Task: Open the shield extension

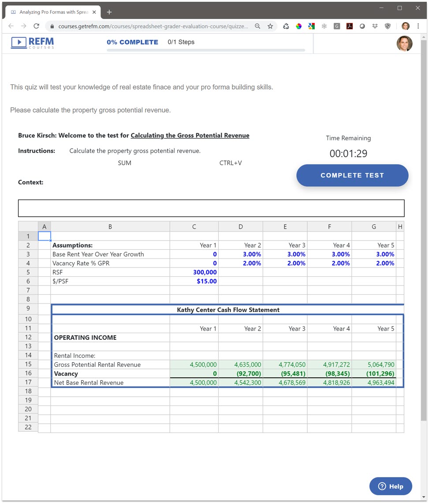Action: pyautogui.click(x=388, y=26)
